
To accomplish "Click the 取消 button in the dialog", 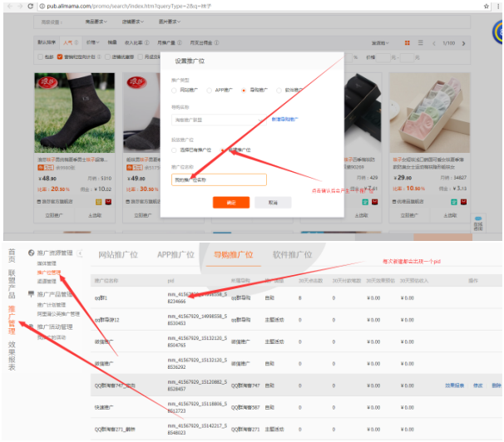I will [x=273, y=202].
